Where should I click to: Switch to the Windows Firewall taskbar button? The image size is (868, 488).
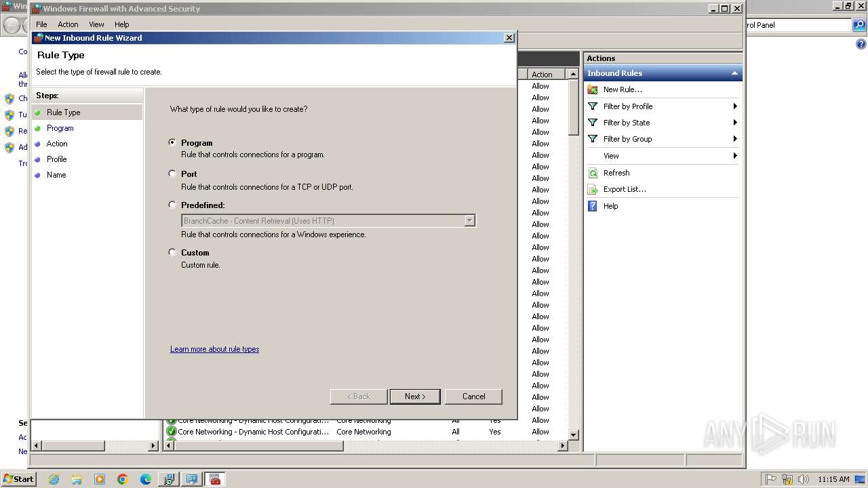pos(215,479)
